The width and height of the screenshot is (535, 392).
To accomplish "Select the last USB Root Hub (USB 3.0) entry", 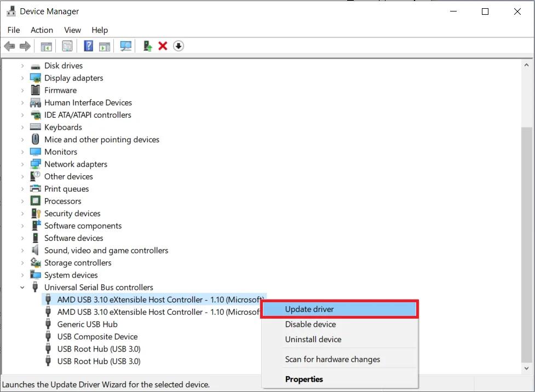I will click(99, 361).
